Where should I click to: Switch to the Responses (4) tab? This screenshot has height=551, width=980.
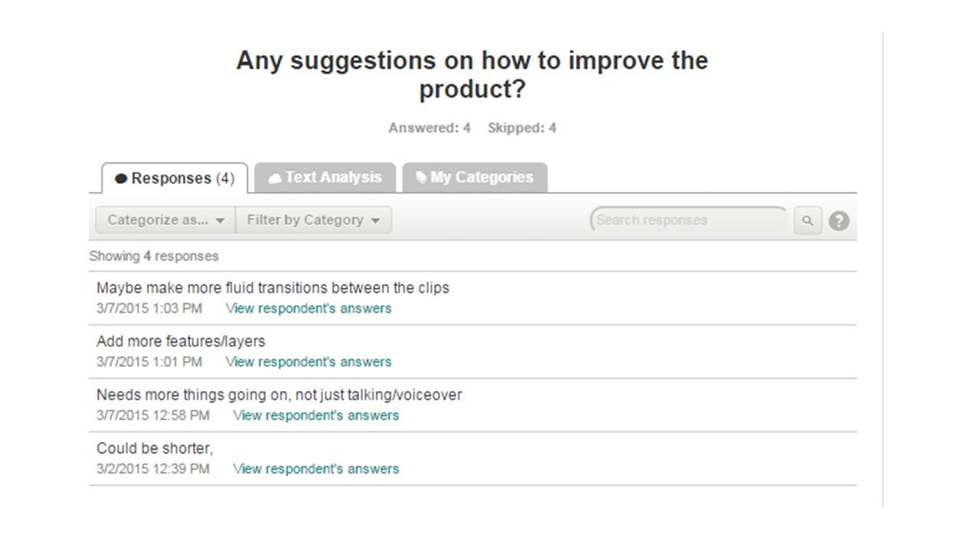[175, 178]
